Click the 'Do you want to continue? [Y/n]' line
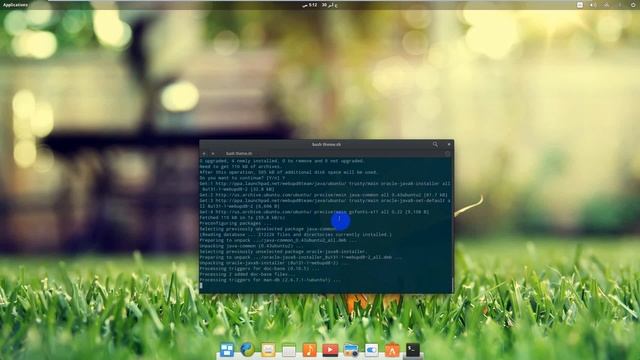The width and height of the screenshot is (640, 360). point(242,178)
